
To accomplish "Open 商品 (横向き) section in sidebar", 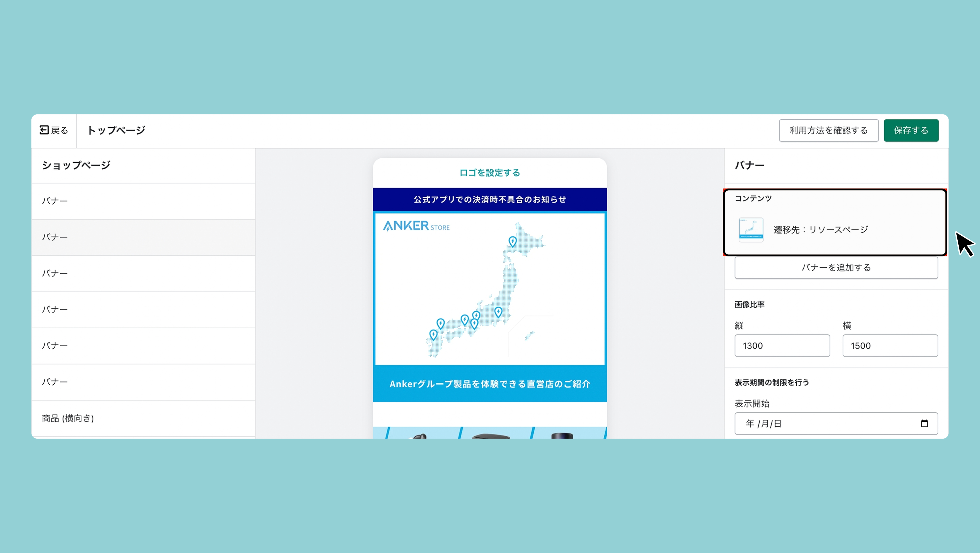I will tap(144, 418).
